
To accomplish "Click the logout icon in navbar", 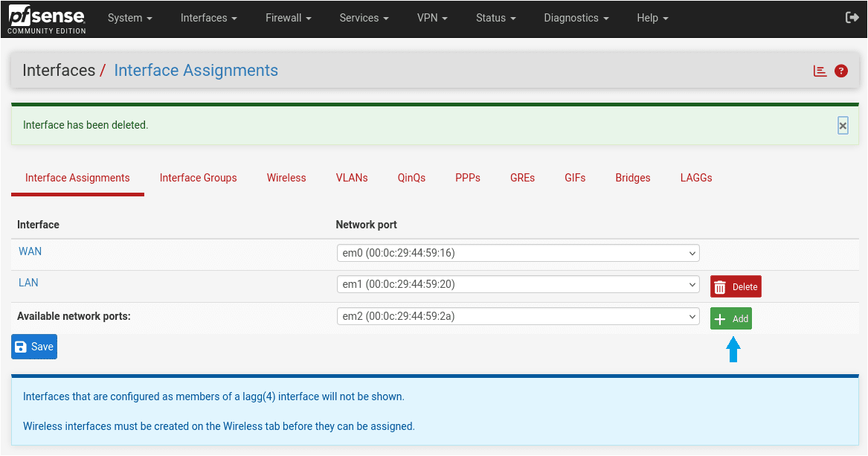I will (852, 18).
